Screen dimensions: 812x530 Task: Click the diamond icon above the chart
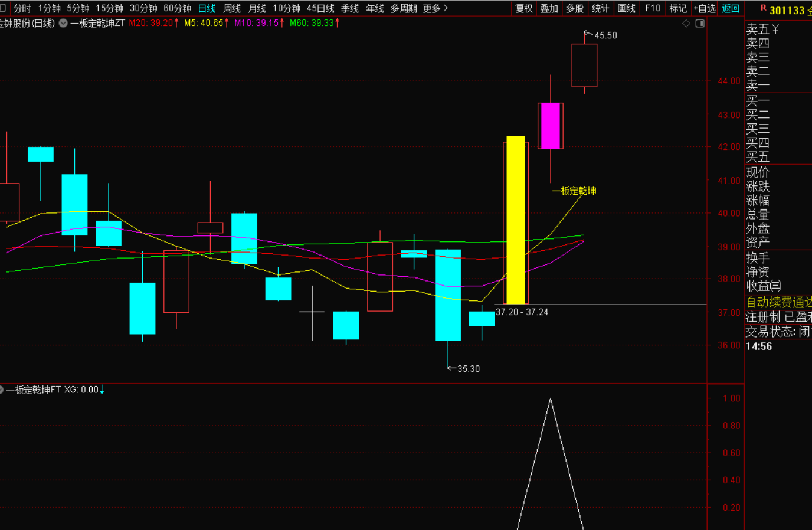point(686,24)
